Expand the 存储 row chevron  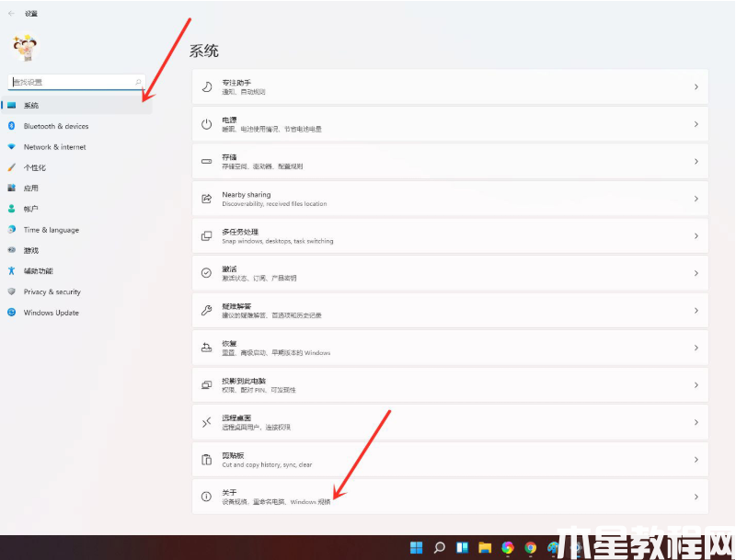(x=696, y=161)
